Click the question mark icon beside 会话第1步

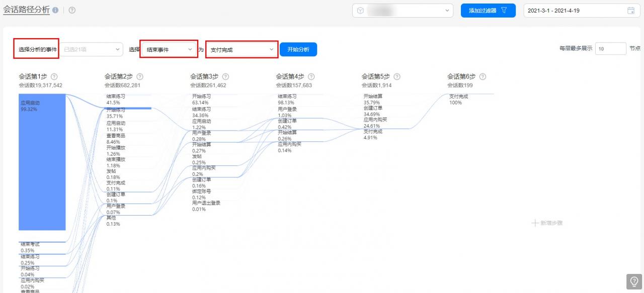[x=54, y=76]
